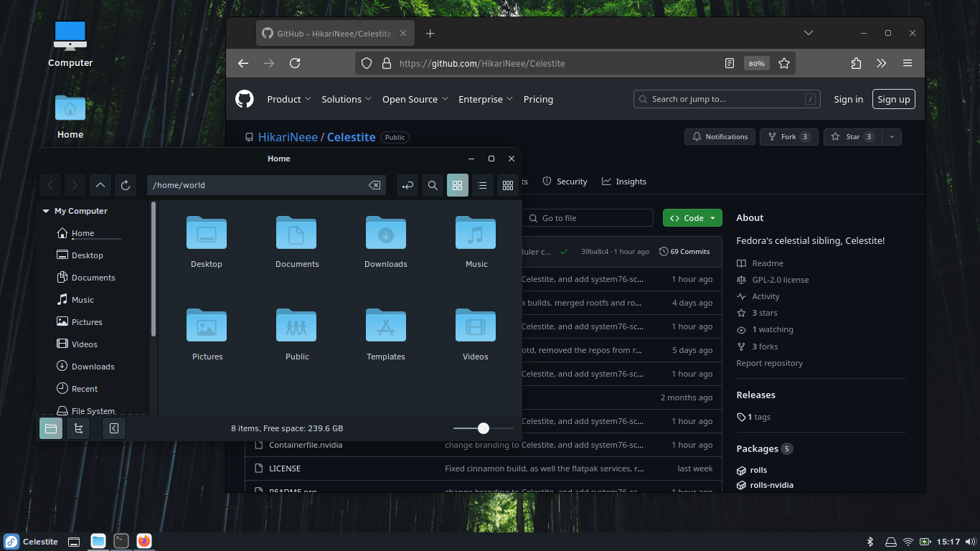980x551 pixels.
Task: Go up to the parent directory
Action: click(100, 185)
